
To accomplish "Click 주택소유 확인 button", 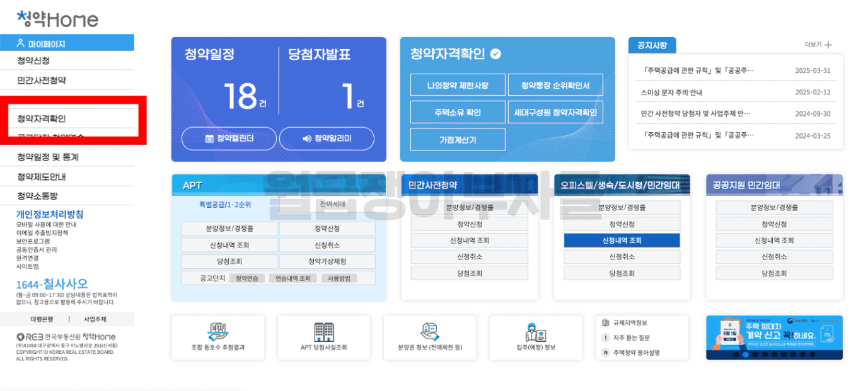I will (458, 112).
